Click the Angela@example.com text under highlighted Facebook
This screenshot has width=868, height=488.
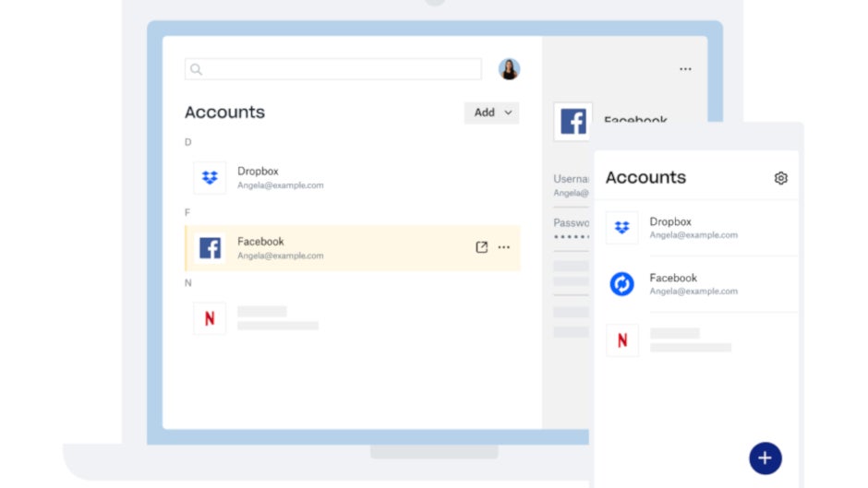[x=280, y=256]
